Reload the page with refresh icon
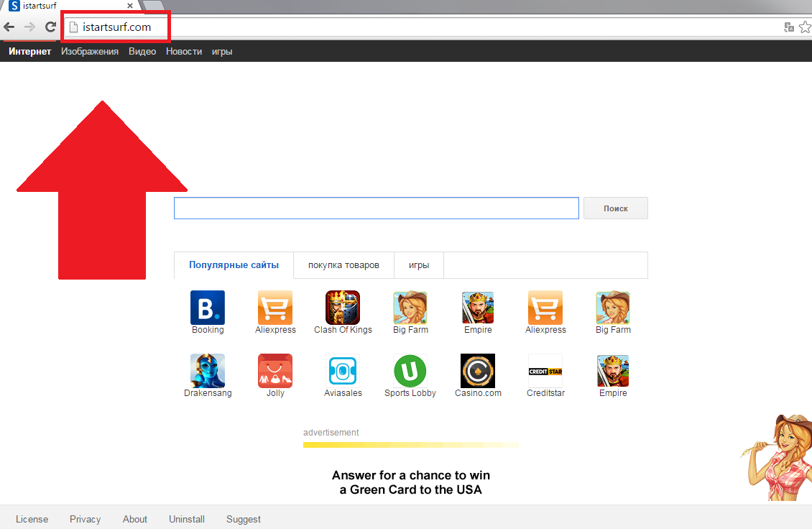Image resolution: width=812 pixels, height=529 pixels. click(50, 27)
